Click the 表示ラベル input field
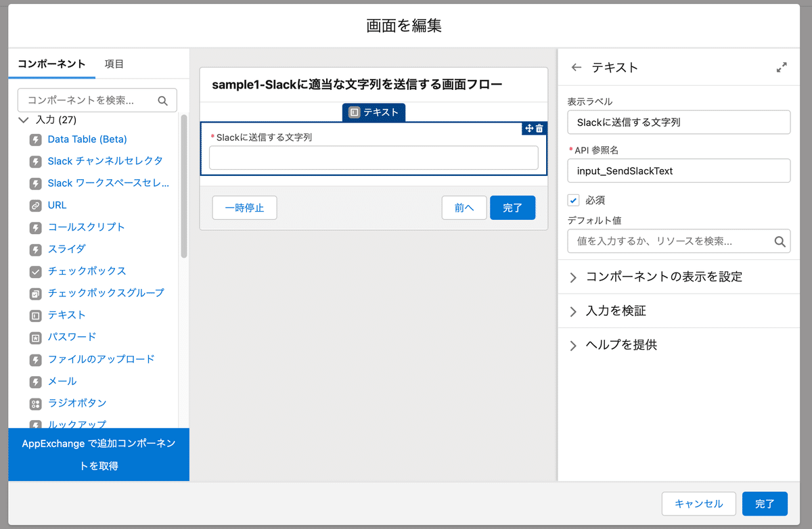 pyautogui.click(x=679, y=122)
